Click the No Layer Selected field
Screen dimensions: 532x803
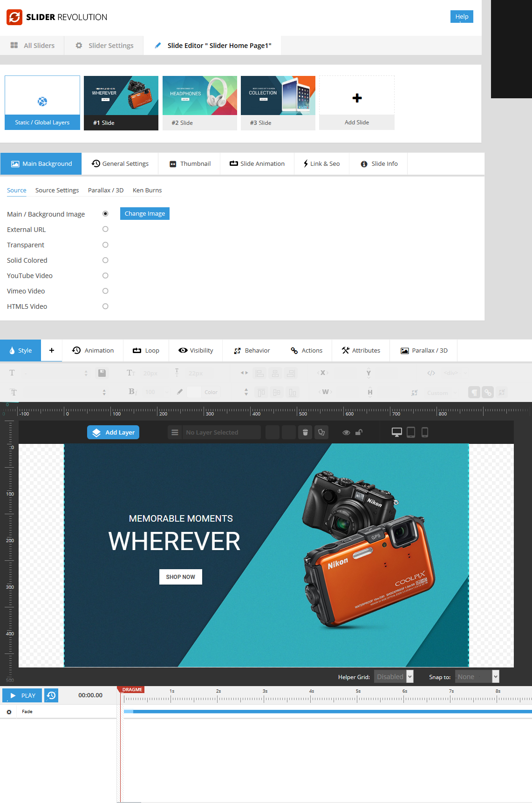tap(221, 432)
